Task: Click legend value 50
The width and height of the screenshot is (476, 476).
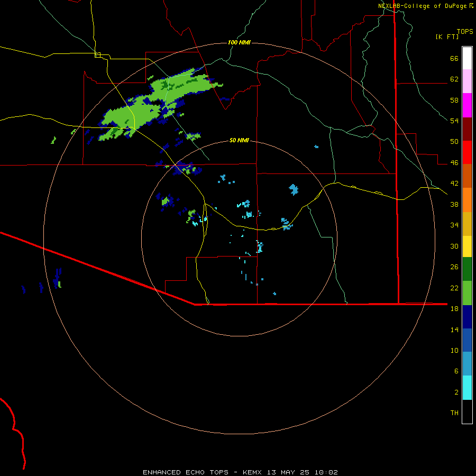Action: pos(454,142)
